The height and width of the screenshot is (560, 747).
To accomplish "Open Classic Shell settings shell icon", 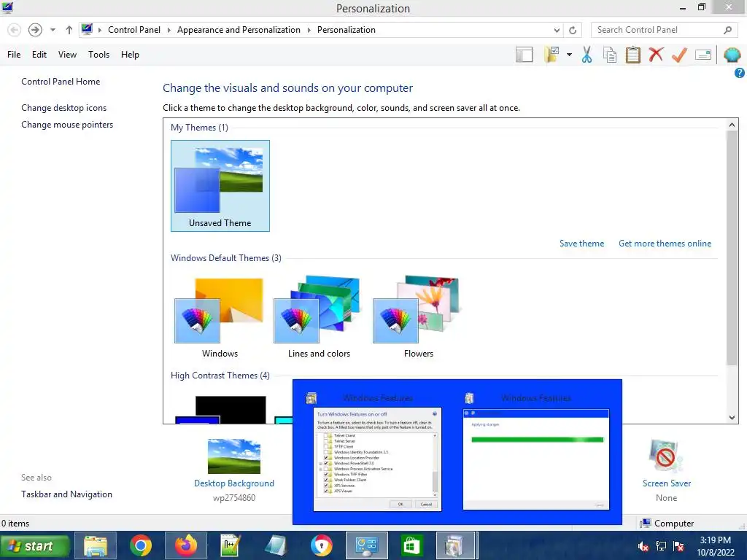I will 732,55.
